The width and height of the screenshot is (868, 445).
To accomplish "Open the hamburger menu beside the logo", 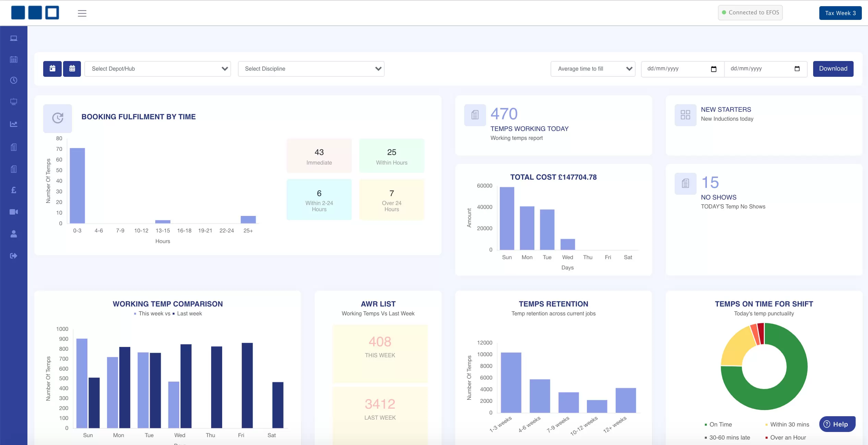I will click(82, 13).
